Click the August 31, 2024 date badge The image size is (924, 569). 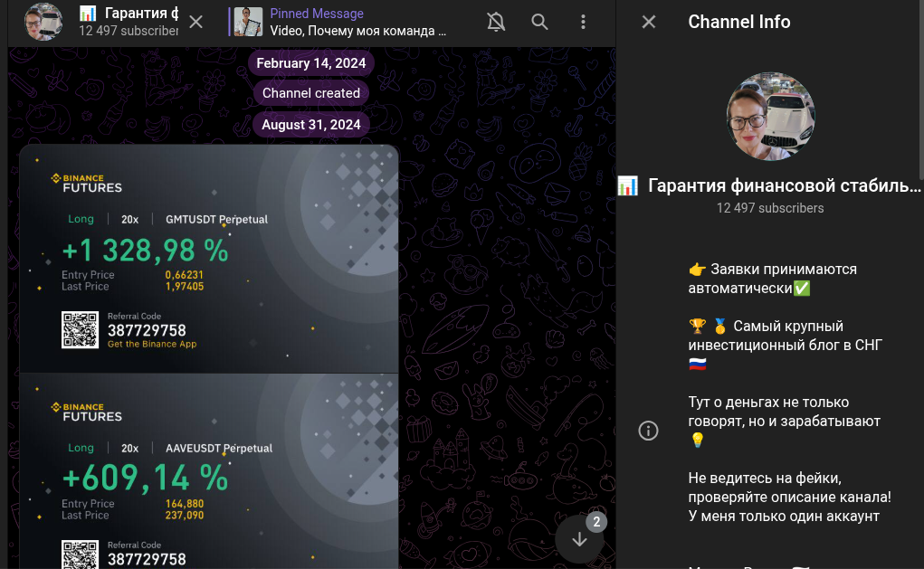click(x=310, y=125)
